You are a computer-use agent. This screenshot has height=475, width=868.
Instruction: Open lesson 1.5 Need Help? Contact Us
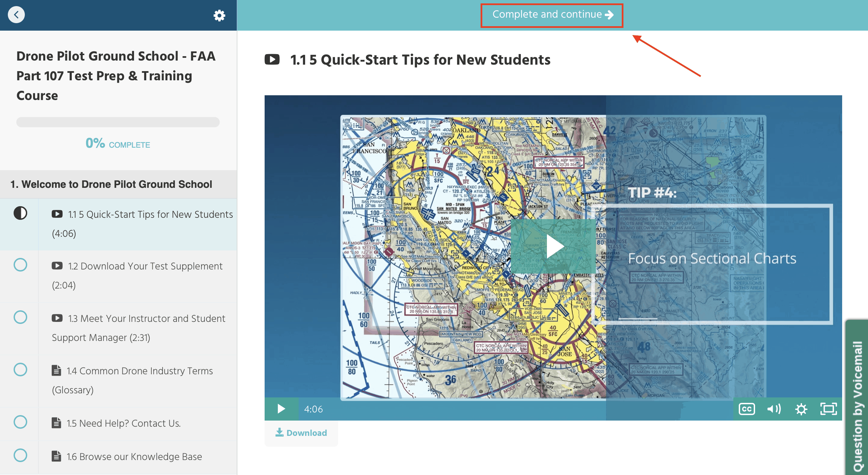click(123, 423)
